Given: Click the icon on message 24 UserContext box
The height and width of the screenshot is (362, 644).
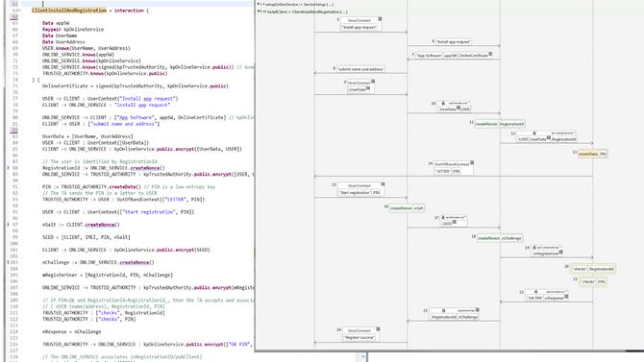Looking at the screenshot, I should coord(378,329).
